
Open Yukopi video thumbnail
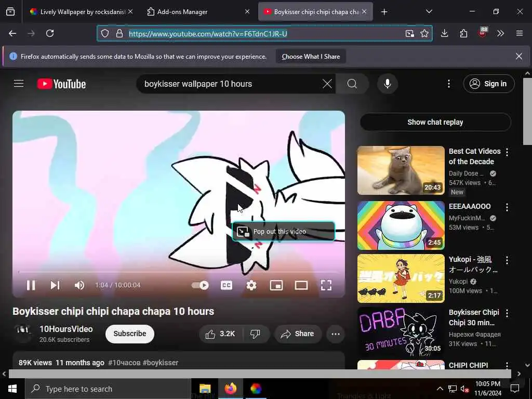pos(401,278)
